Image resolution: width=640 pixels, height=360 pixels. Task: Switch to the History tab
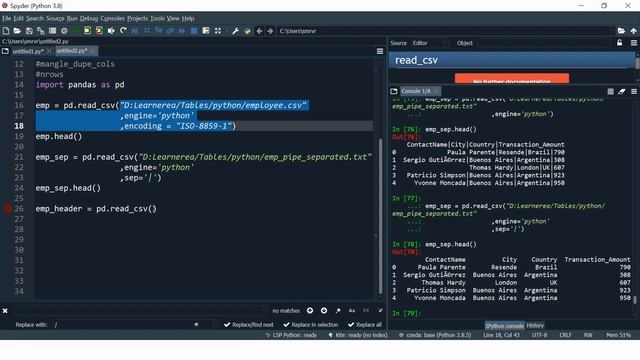(x=535, y=325)
